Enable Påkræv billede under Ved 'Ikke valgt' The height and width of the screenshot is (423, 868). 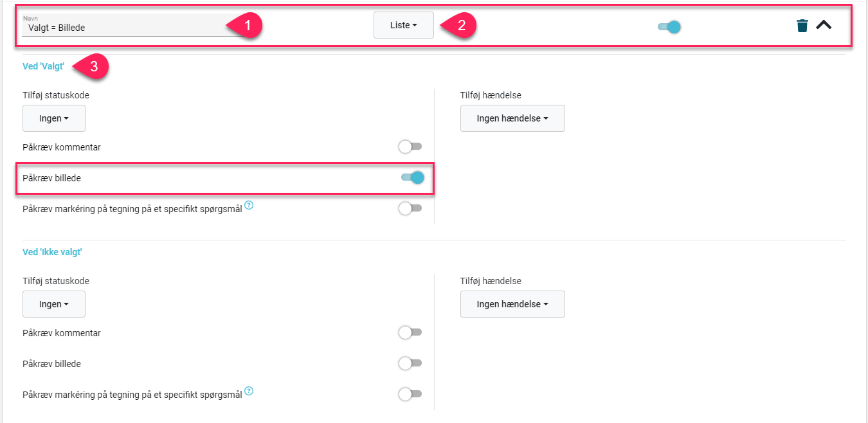(410, 363)
